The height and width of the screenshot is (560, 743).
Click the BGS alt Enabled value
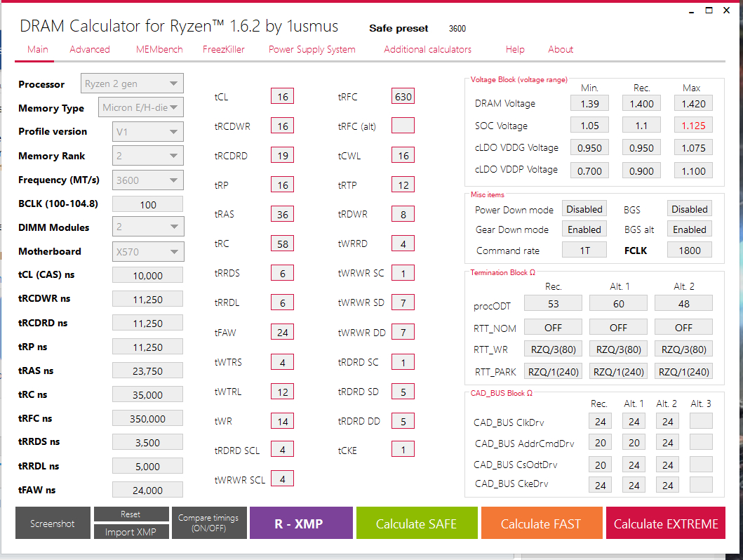click(690, 229)
